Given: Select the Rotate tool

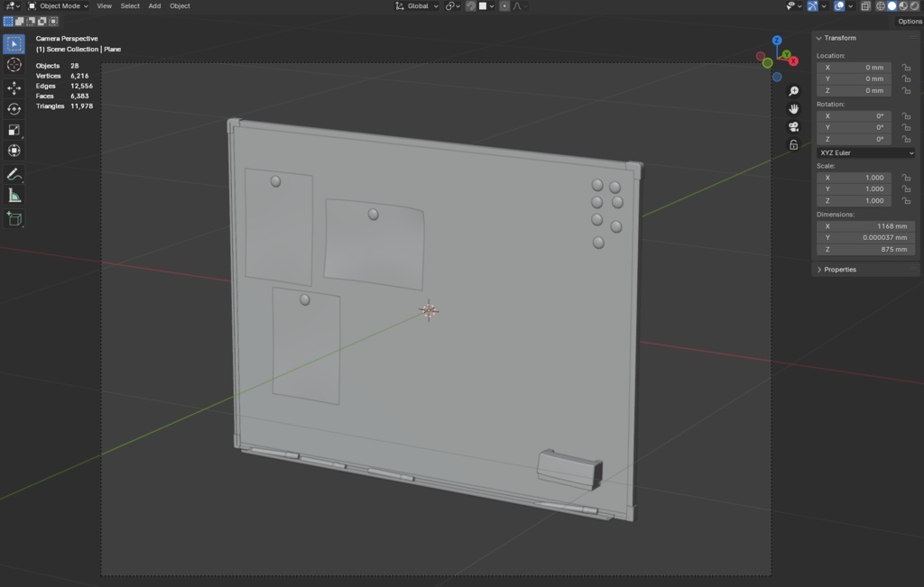Looking at the screenshot, I should tap(14, 109).
